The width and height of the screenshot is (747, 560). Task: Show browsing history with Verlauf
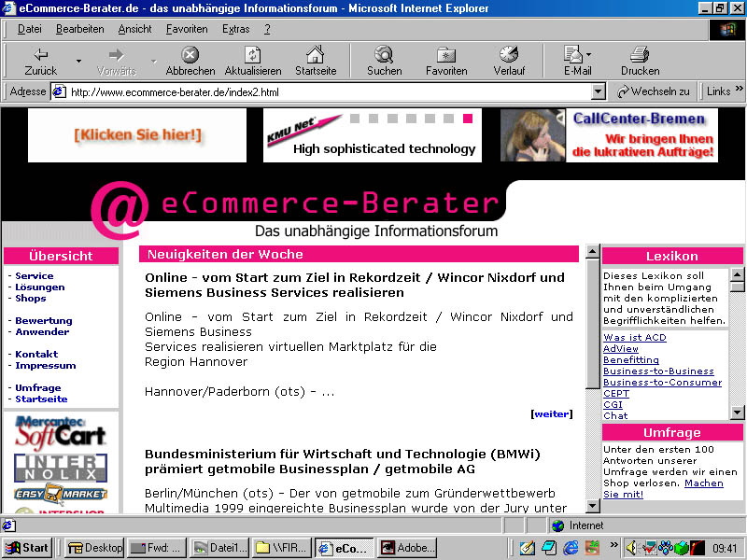pyautogui.click(x=509, y=61)
